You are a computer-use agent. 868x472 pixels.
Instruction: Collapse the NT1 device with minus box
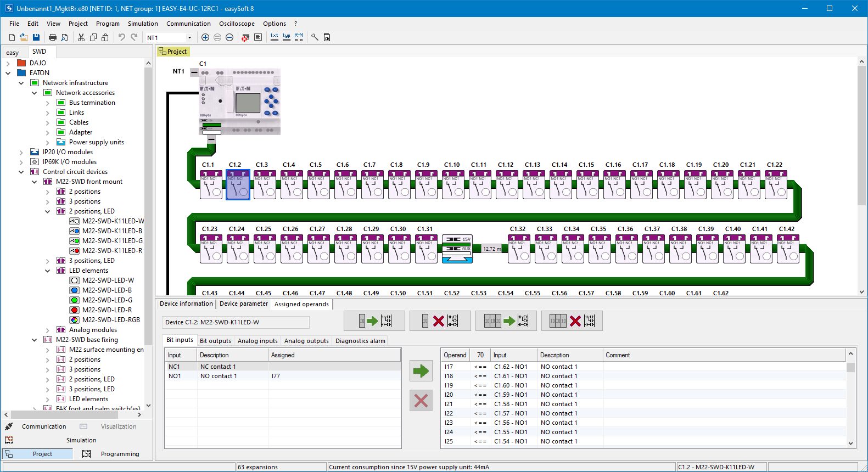194,72
